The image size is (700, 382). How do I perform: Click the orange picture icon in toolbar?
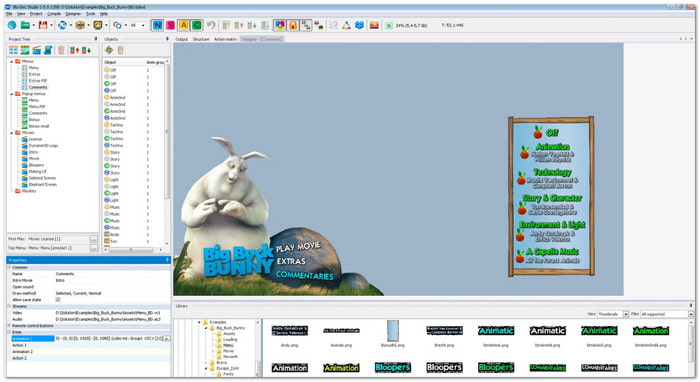(x=374, y=25)
